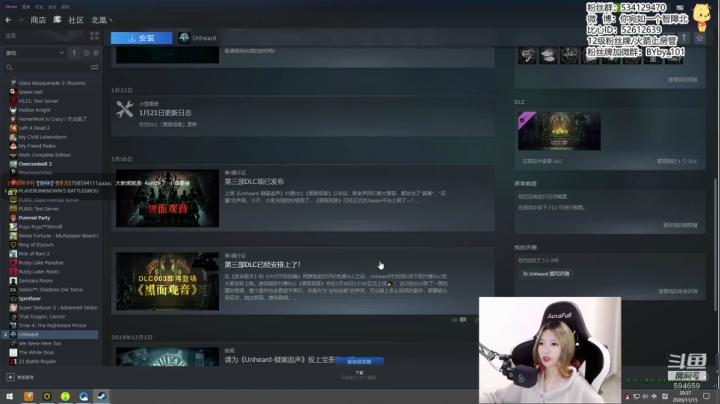Select Overcooked! 2 in list
Viewport: 720px width, 404px height.
tap(35, 164)
